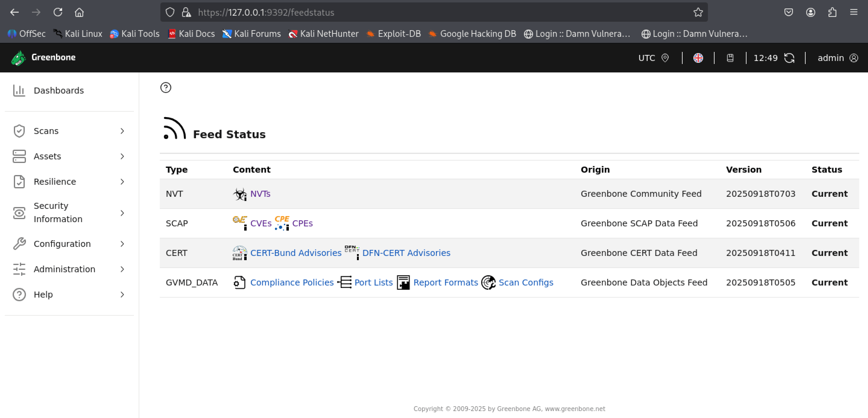Open the OffSec bookmark

click(27, 34)
